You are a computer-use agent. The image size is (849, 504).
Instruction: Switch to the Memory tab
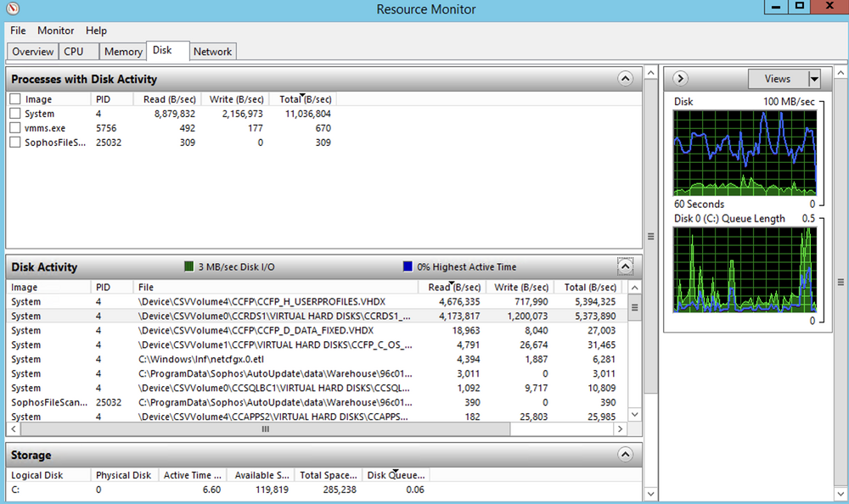tap(123, 52)
